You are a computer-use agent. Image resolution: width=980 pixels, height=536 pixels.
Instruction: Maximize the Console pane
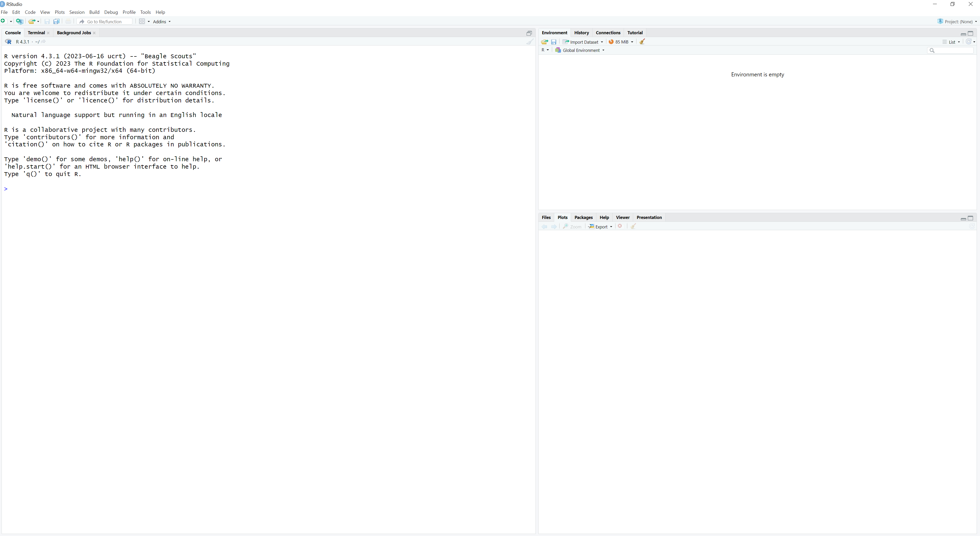point(529,33)
